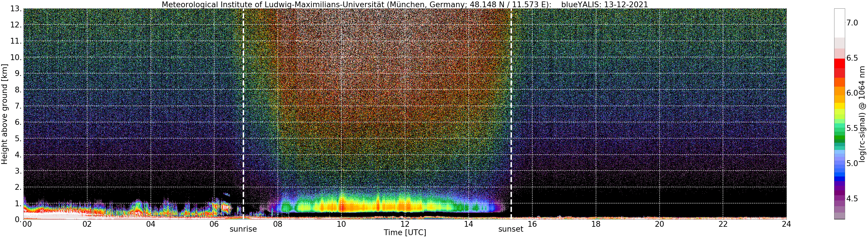Click the height tick label '12.'
This screenshot has width=868, height=238.
[16, 25]
